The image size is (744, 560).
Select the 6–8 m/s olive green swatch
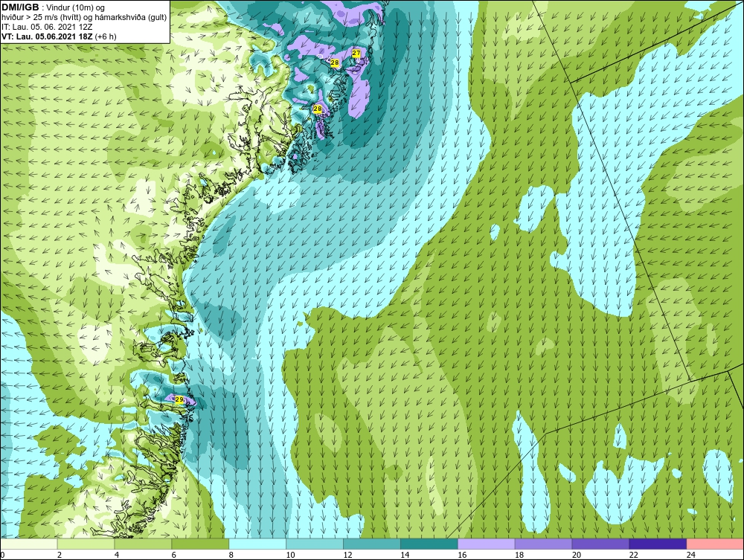(200, 544)
